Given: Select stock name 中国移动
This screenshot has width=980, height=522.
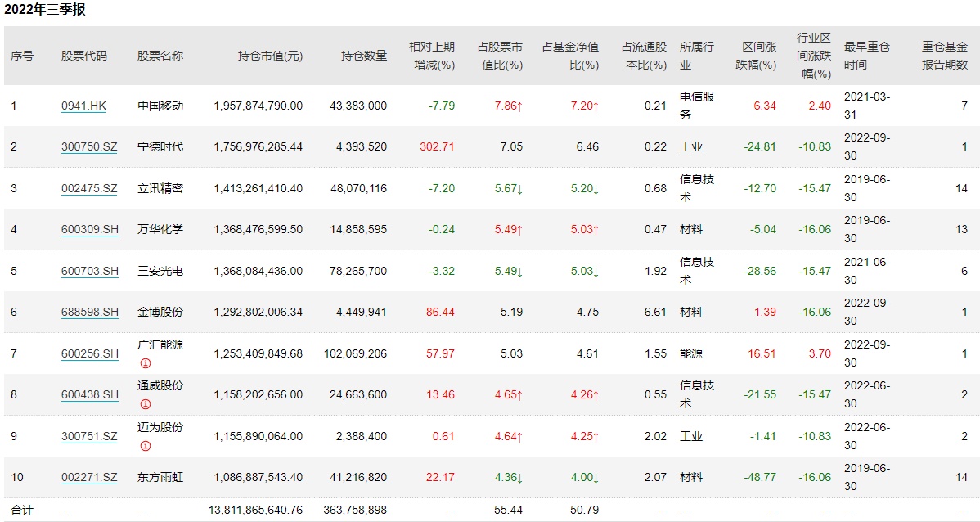Looking at the screenshot, I should pyautogui.click(x=160, y=106).
